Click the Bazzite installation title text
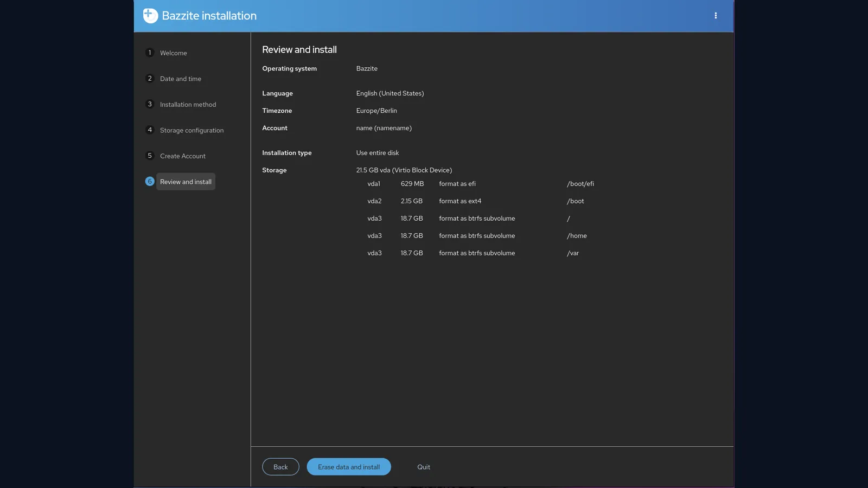 coord(209,16)
